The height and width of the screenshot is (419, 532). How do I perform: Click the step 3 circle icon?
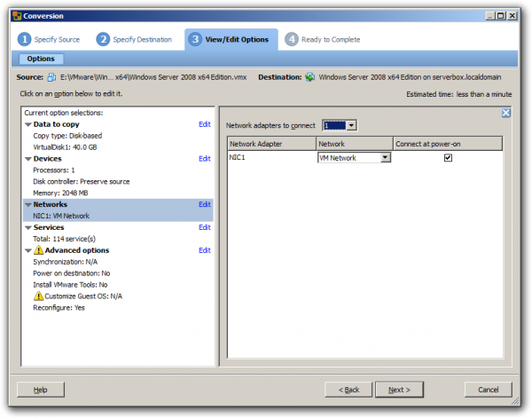pyautogui.click(x=195, y=39)
